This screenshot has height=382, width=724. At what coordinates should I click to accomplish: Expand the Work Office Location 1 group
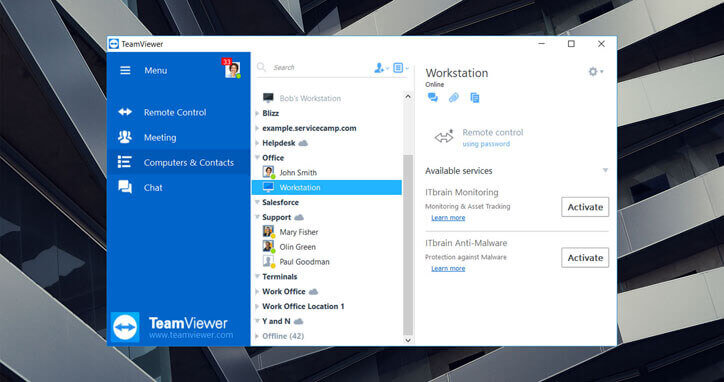[257, 306]
